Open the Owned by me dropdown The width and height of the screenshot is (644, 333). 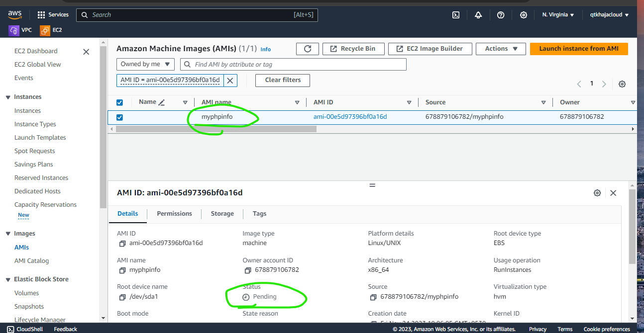pyautogui.click(x=145, y=64)
